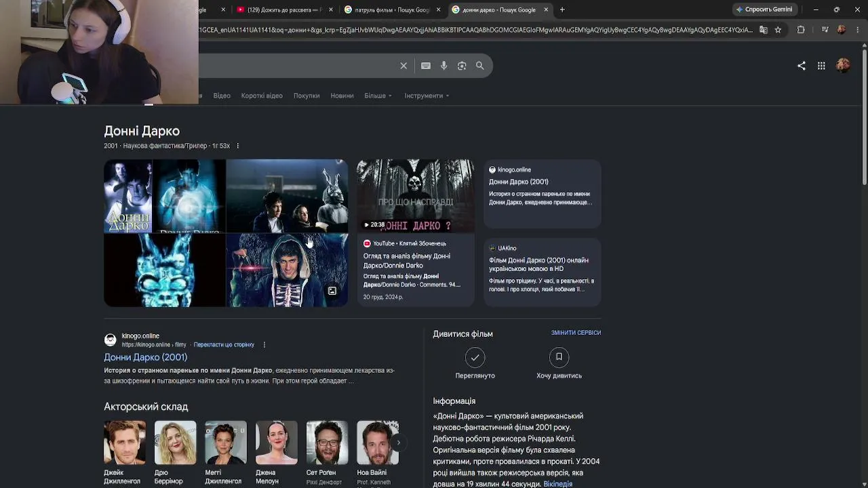Switch to the Короткі відео tab
The image size is (868, 488).
[x=262, y=96]
